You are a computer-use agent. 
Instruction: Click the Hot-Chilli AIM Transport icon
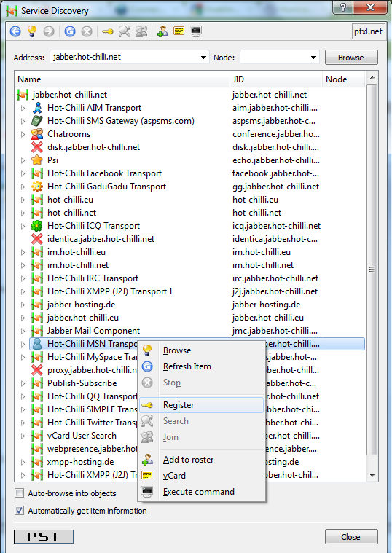[37, 108]
